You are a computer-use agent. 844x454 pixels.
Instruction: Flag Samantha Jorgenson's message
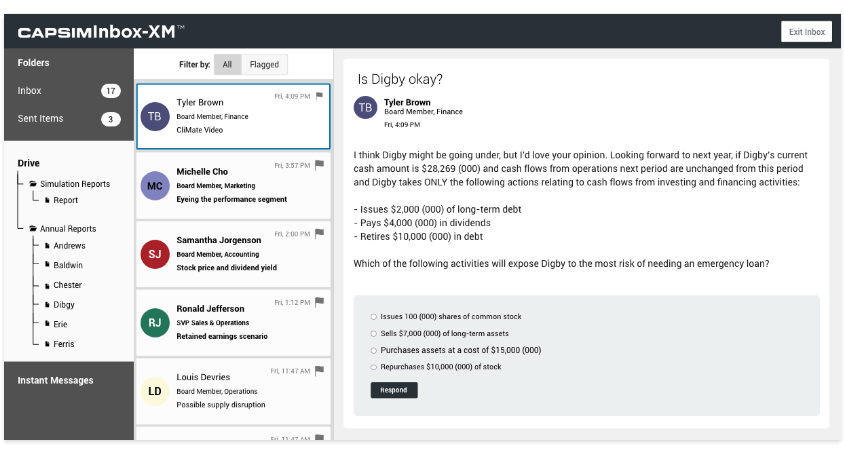pyautogui.click(x=319, y=234)
